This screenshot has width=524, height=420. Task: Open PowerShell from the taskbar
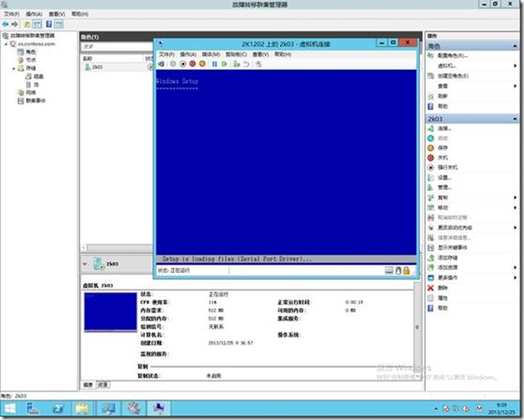click(x=58, y=409)
